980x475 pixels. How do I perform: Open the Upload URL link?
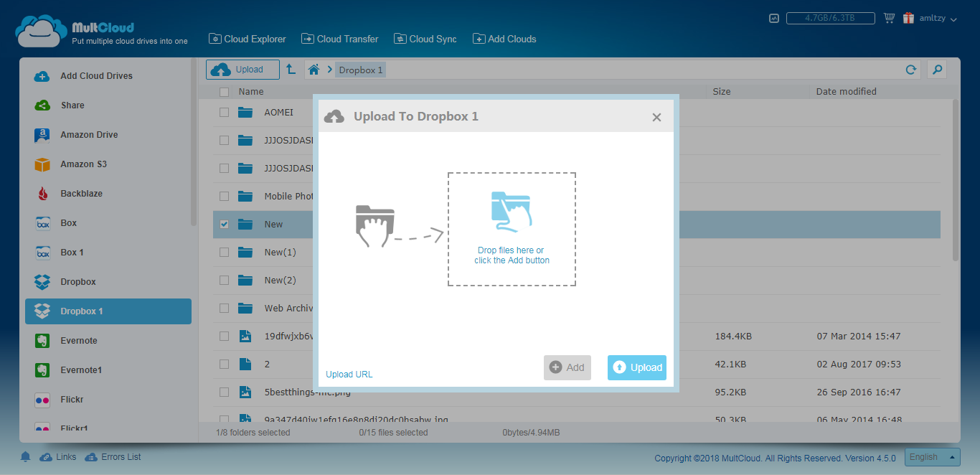pyautogui.click(x=349, y=375)
